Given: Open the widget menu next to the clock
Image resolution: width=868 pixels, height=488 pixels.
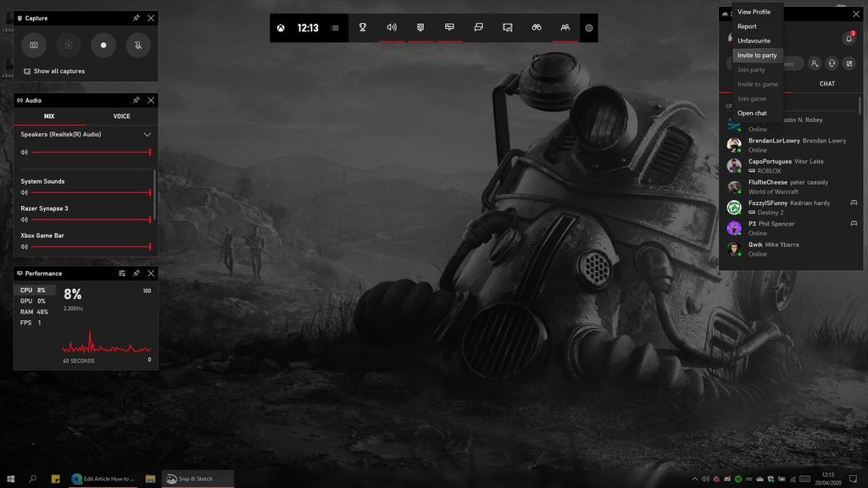Looking at the screenshot, I should tap(335, 27).
